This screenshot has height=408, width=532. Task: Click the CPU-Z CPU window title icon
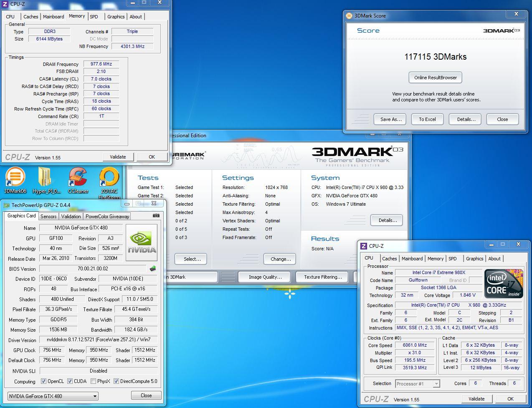point(364,246)
